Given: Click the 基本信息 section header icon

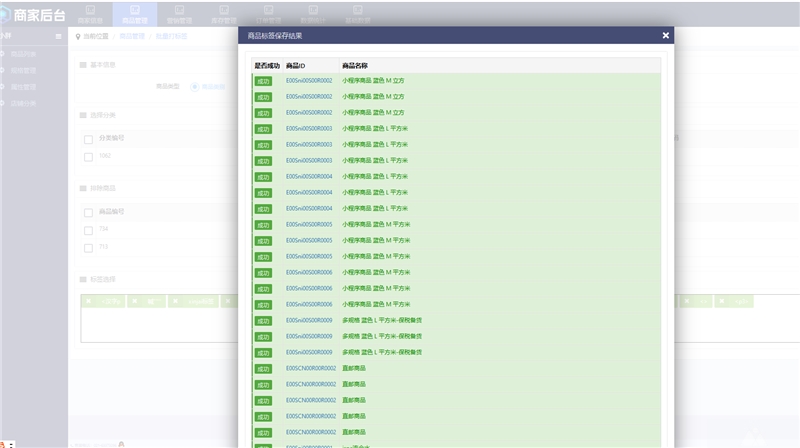Looking at the screenshot, I should pos(83,65).
